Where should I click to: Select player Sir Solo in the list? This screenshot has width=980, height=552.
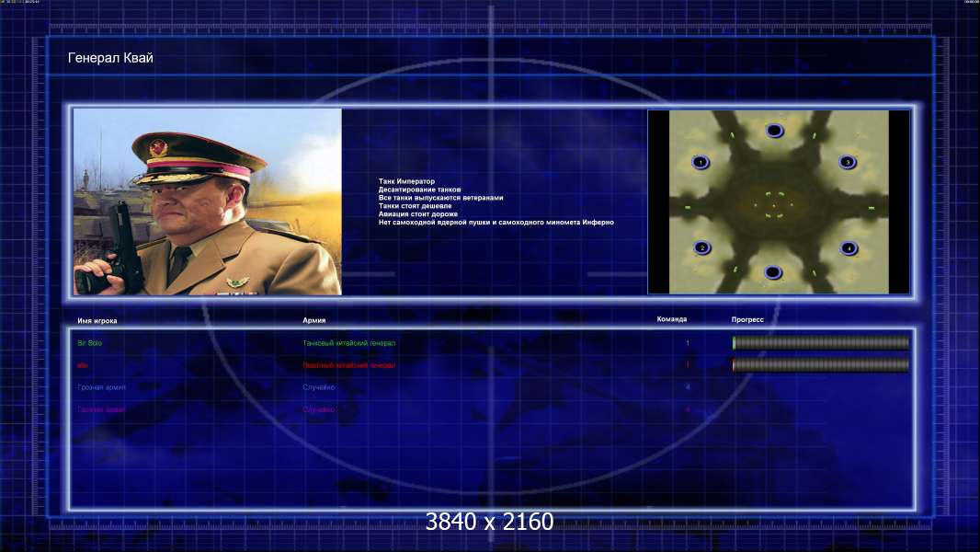tap(89, 343)
